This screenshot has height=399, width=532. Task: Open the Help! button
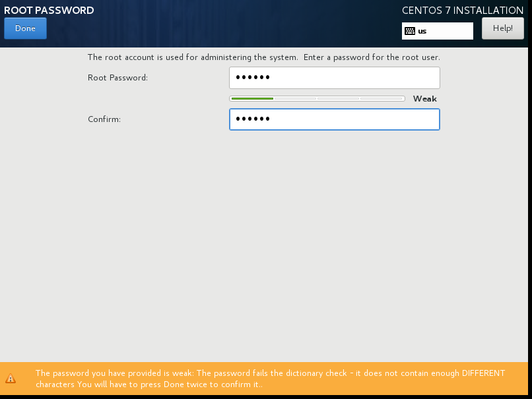[x=503, y=28]
